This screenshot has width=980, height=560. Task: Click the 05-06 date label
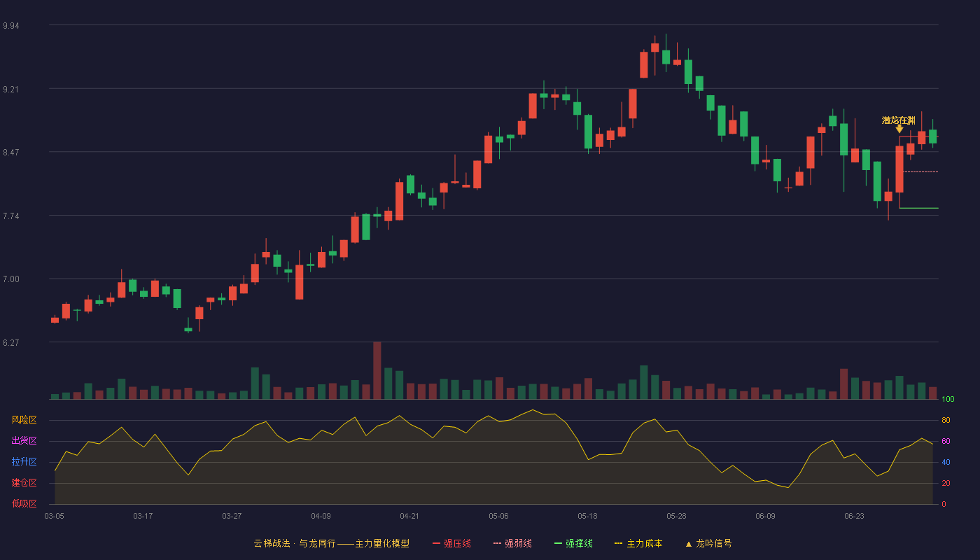498,516
